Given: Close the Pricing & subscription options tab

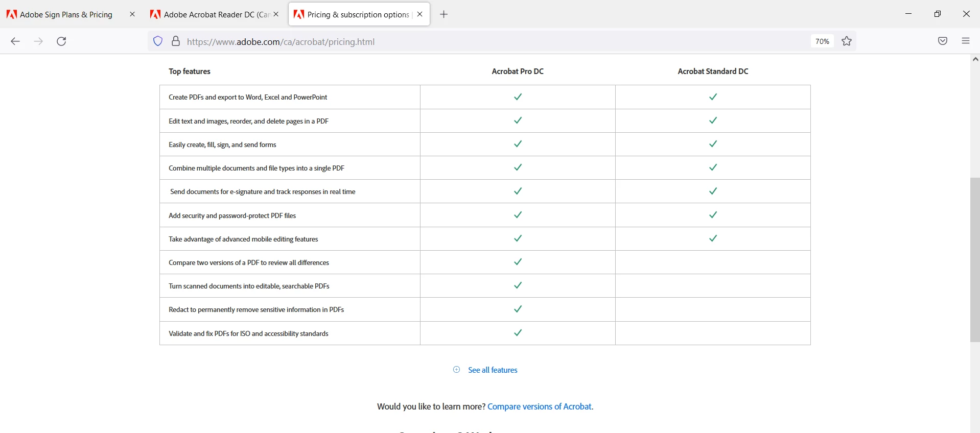Looking at the screenshot, I should coord(420,14).
